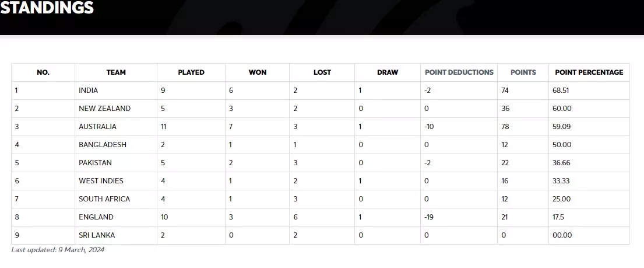
Task: Select the AUSTRALIA team cell
Action: 97,127
